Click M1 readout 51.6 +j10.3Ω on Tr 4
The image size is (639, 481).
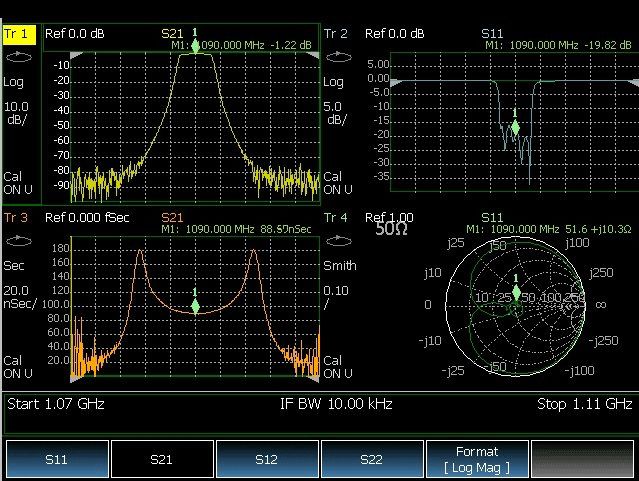tap(549, 229)
